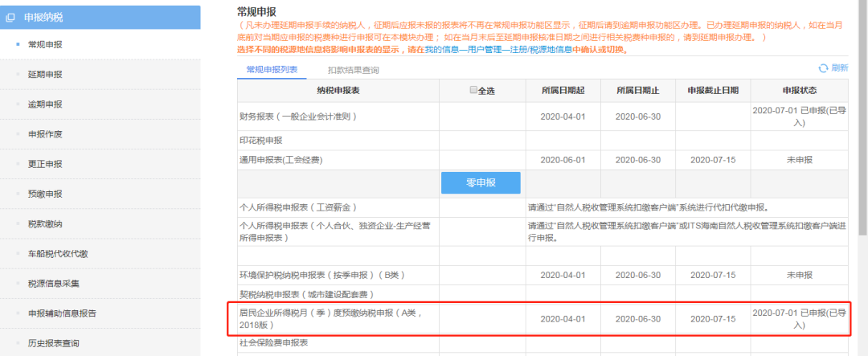Select 车船税代收代缴 from the sidebar
This screenshot has width=868, height=356.
[58, 254]
